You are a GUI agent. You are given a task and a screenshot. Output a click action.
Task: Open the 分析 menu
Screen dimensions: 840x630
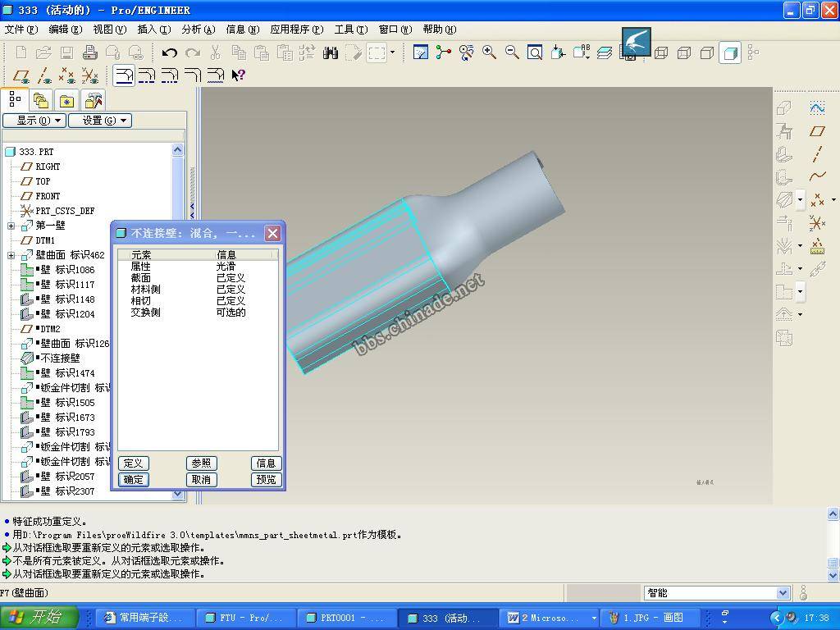pos(198,30)
